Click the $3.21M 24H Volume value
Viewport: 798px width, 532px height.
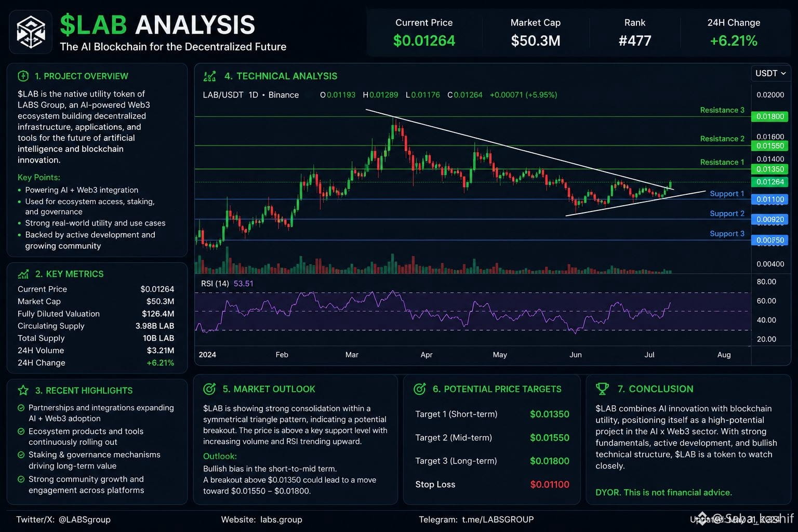pos(161,351)
